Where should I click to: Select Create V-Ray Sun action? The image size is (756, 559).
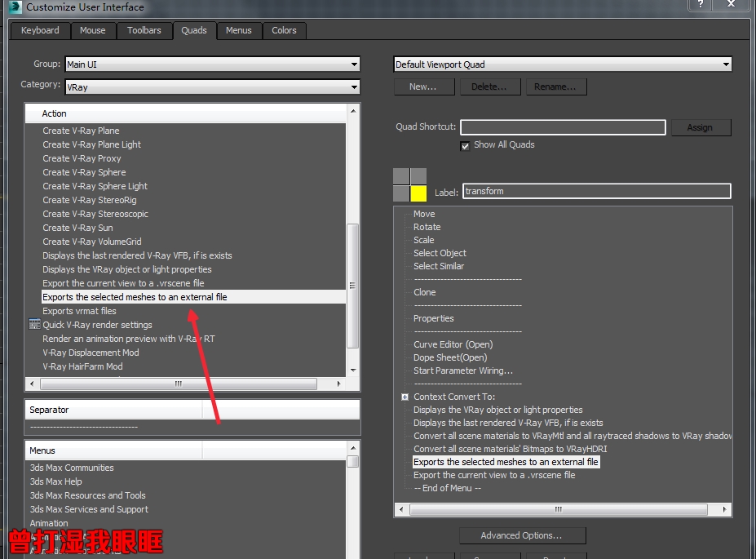77,228
